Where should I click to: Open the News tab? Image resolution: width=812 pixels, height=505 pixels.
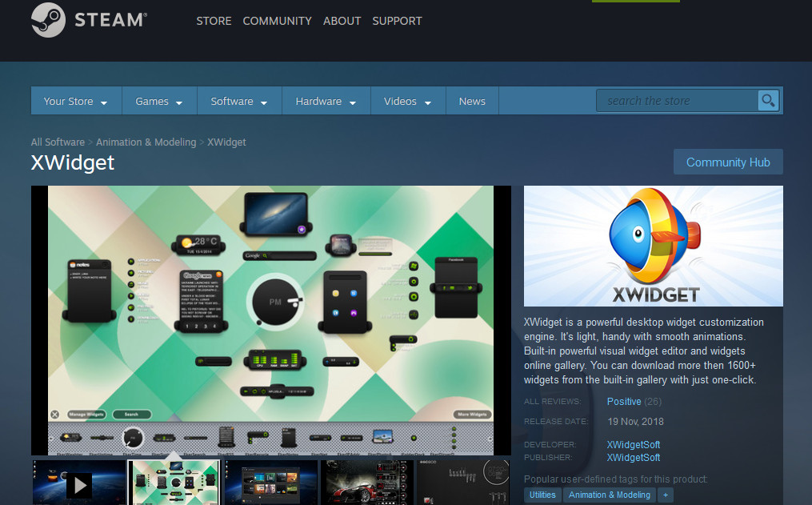point(472,101)
